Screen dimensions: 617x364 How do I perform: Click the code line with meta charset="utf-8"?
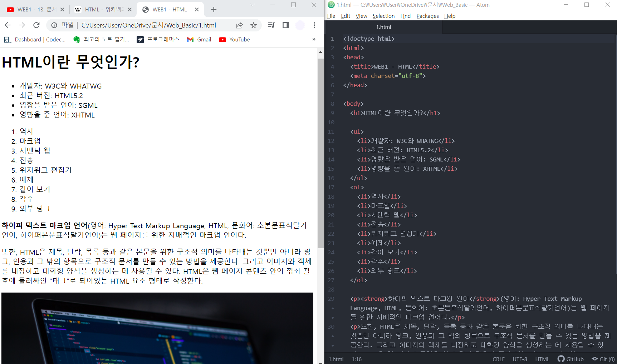pyautogui.click(x=388, y=76)
